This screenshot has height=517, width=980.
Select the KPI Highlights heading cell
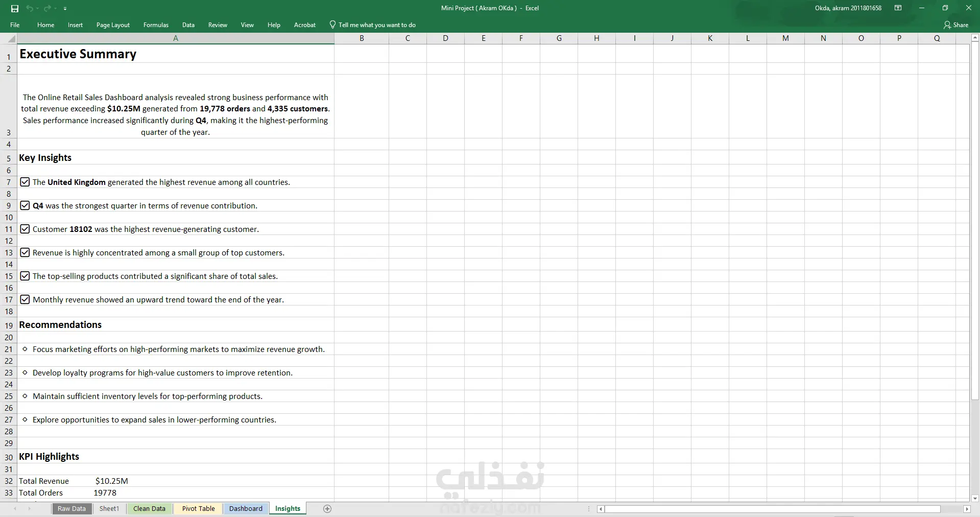(176, 457)
